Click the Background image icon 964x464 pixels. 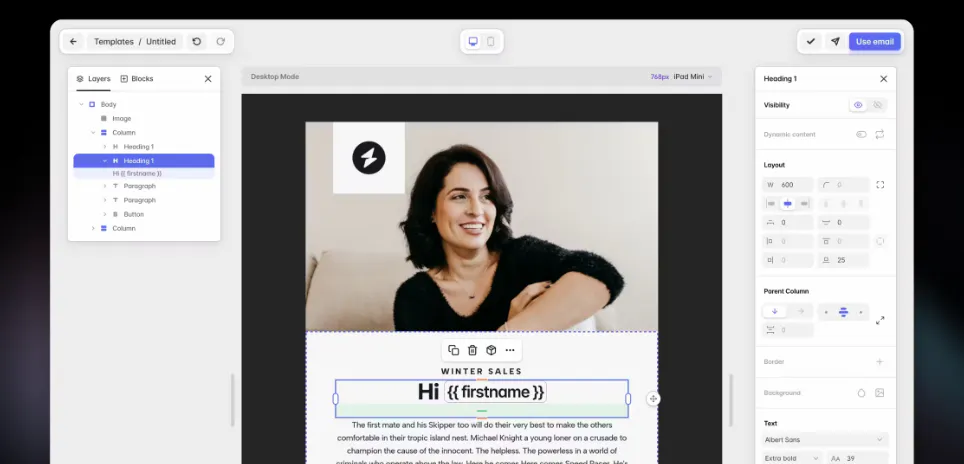[x=880, y=393]
